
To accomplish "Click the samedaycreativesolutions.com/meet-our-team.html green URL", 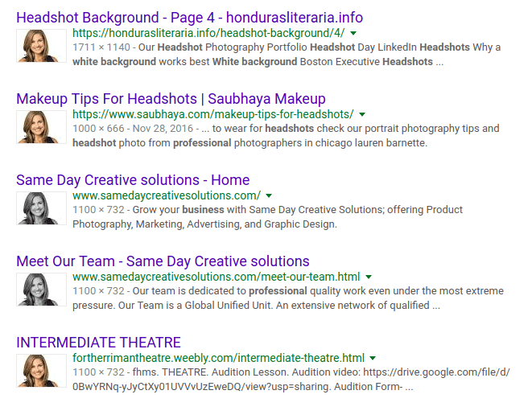I will coord(217,277).
